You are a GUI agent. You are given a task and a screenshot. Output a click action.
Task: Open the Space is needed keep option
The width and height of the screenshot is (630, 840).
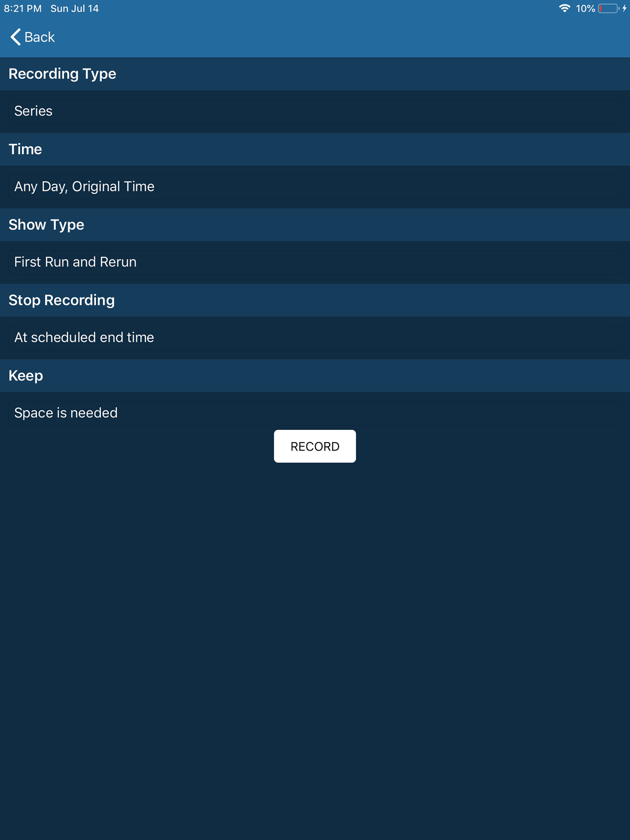[315, 414]
